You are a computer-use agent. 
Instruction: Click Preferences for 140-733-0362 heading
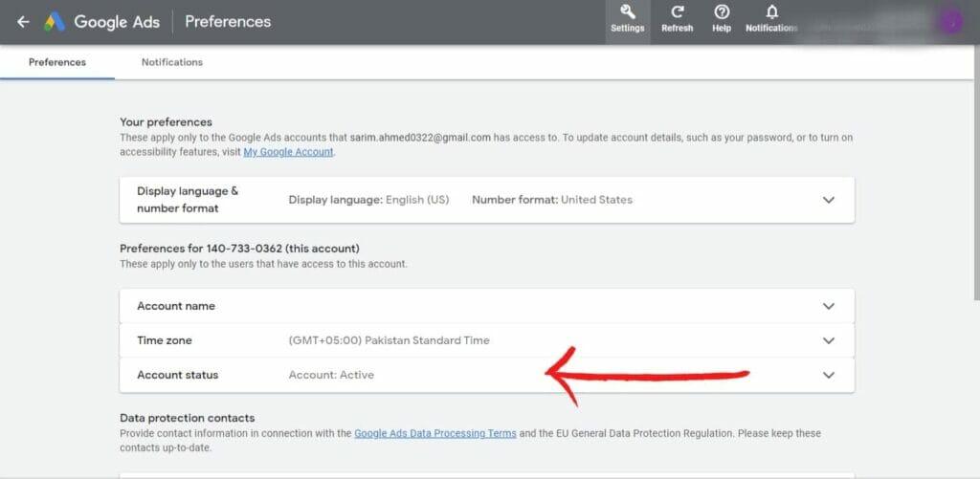(x=240, y=249)
